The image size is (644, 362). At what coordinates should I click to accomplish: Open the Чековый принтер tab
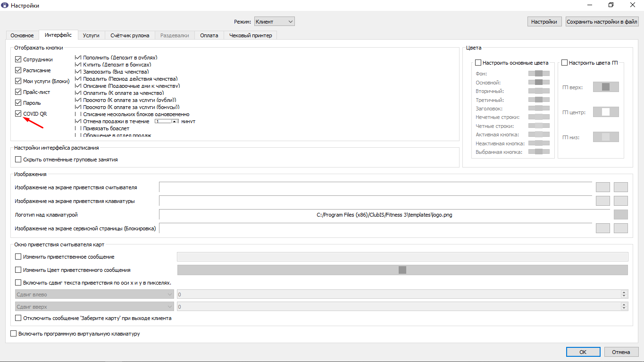point(251,35)
